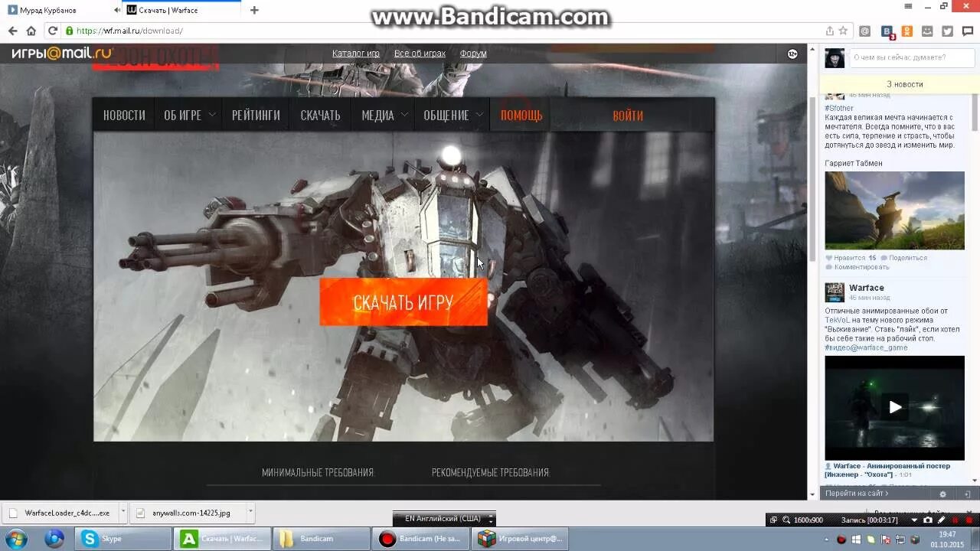980x551 pixels.
Task: Reload the page with the refresh icon
Action: 52,31
